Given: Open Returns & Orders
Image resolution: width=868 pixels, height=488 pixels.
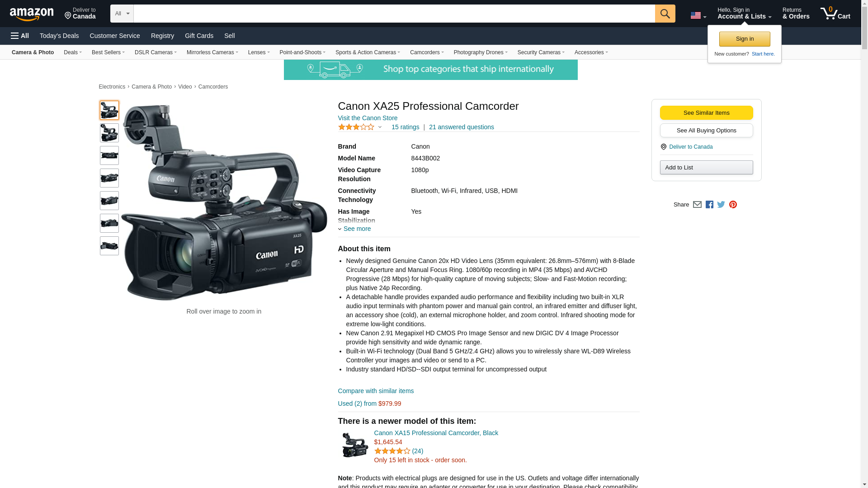Looking at the screenshot, I should [x=796, y=14].
